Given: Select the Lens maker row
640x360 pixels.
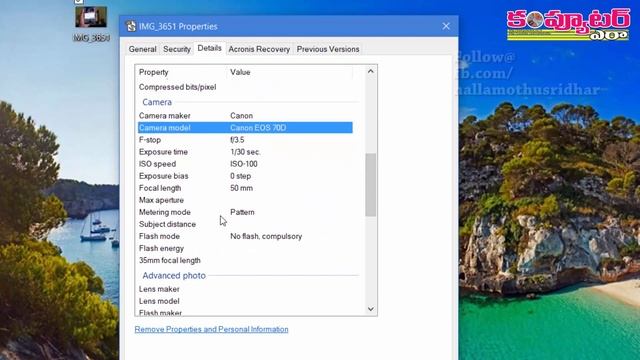Looking at the screenshot, I should pos(245,289).
